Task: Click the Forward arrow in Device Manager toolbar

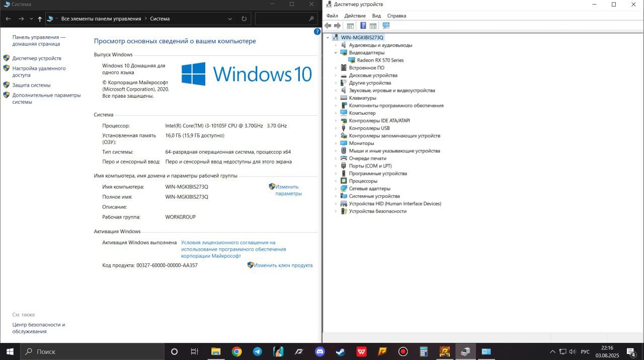Action: coord(338,26)
